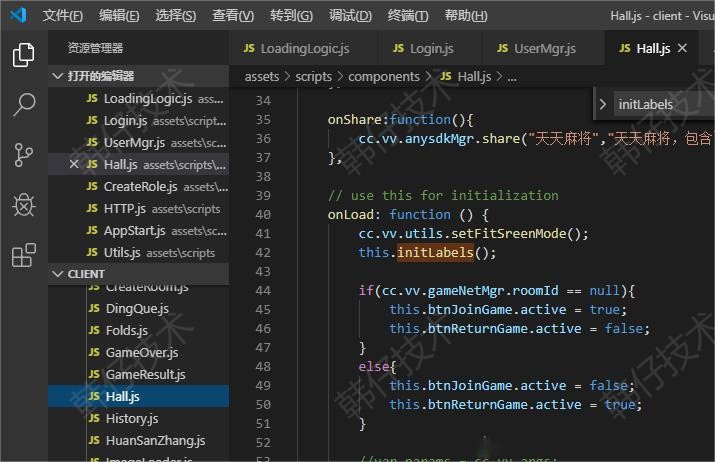Click the initLabels find input field
This screenshot has width=715, height=462.
[x=663, y=104]
